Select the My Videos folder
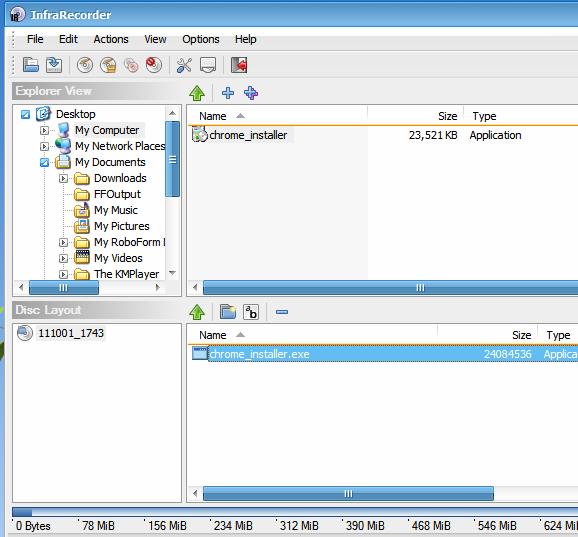The image size is (578, 537). 118,258
